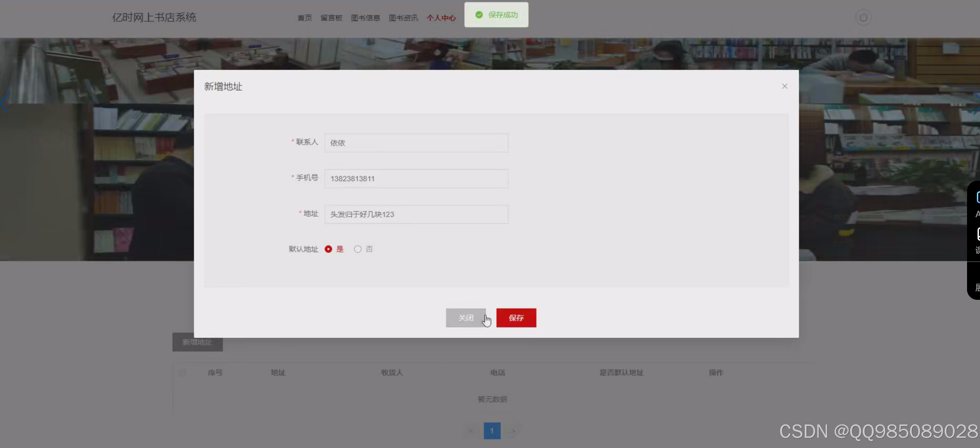Click the next page arrow in pagination
The height and width of the screenshot is (448, 980).
(x=513, y=431)
